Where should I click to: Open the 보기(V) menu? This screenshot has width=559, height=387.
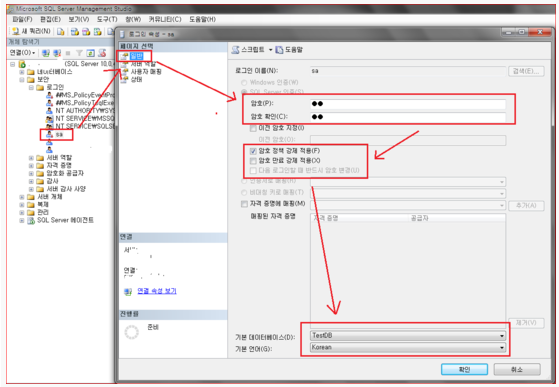(x=79, y=20)
